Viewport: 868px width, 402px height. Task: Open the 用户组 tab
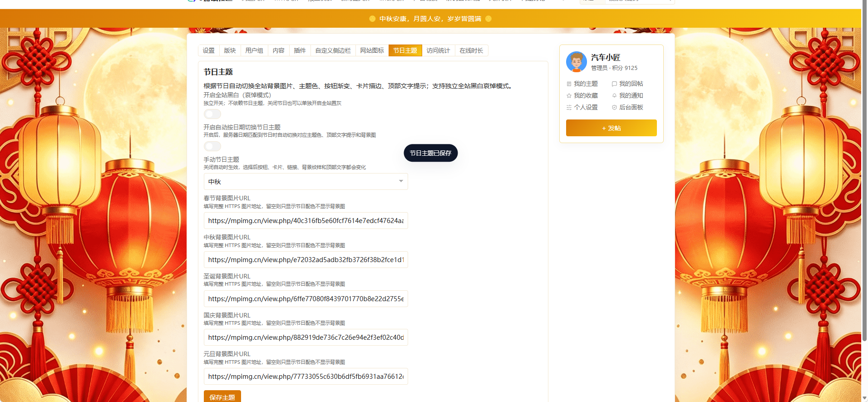pos(254,50)
